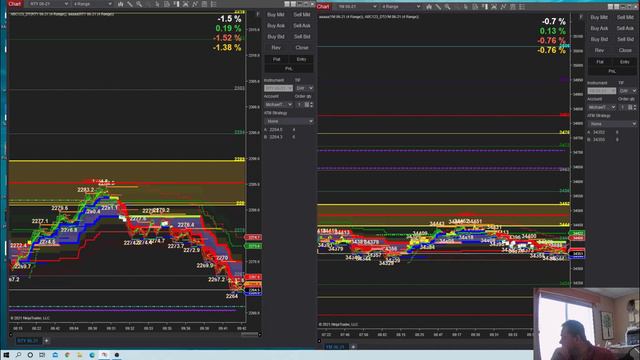
Task: Toggle Chart Trader panel in RTY chart toolbar
Action: pyautogui.click(x=176, y=4)
